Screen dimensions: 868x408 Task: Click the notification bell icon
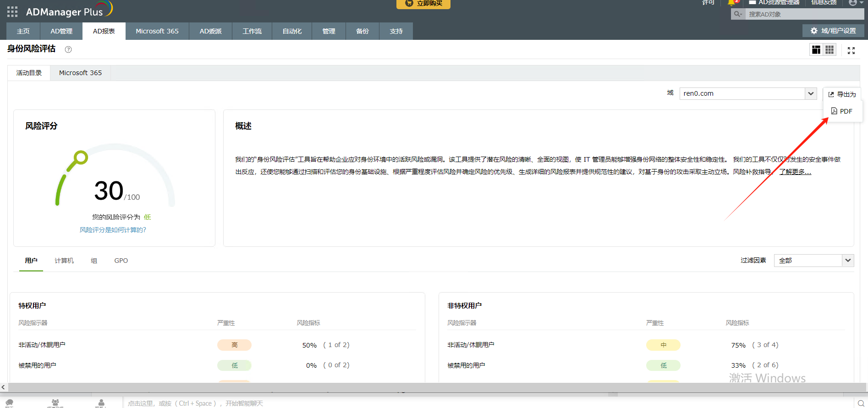732,2
